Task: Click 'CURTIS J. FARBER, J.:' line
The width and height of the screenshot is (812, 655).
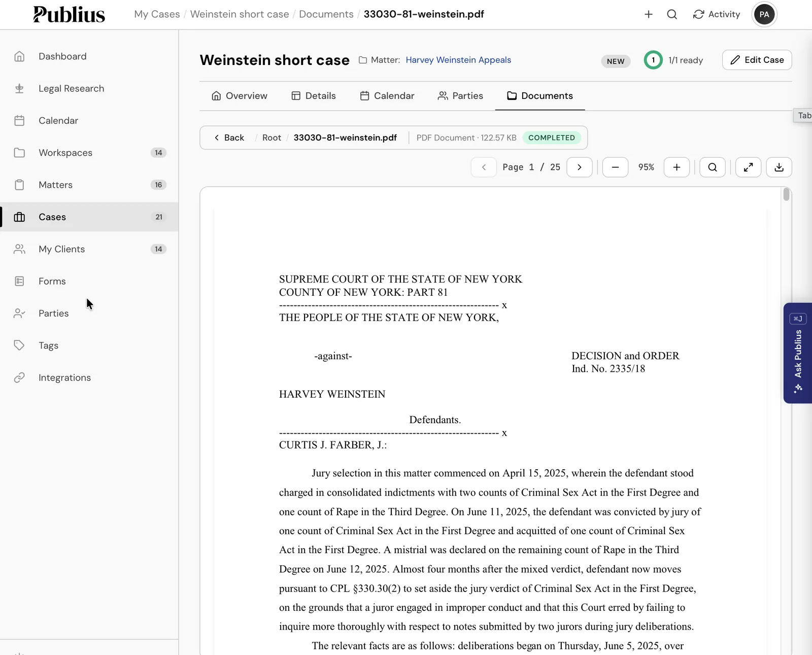Action: coord(333,445)
